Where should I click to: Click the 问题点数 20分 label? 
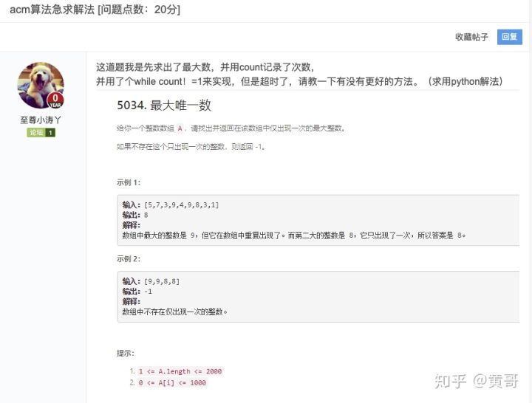point(139,10)
